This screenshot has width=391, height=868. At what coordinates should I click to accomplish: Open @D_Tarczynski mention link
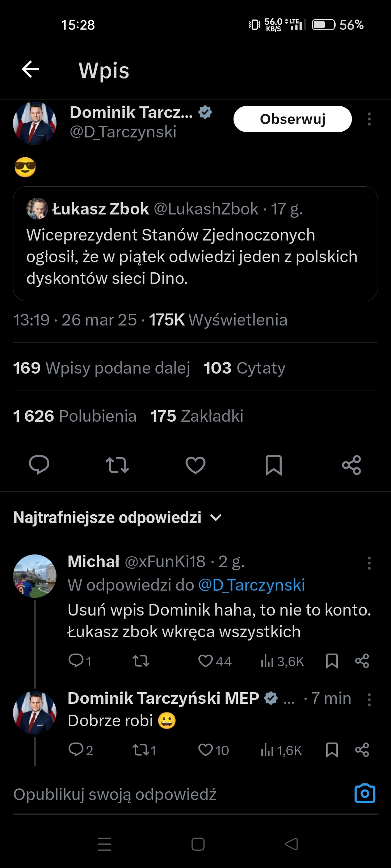252,585
